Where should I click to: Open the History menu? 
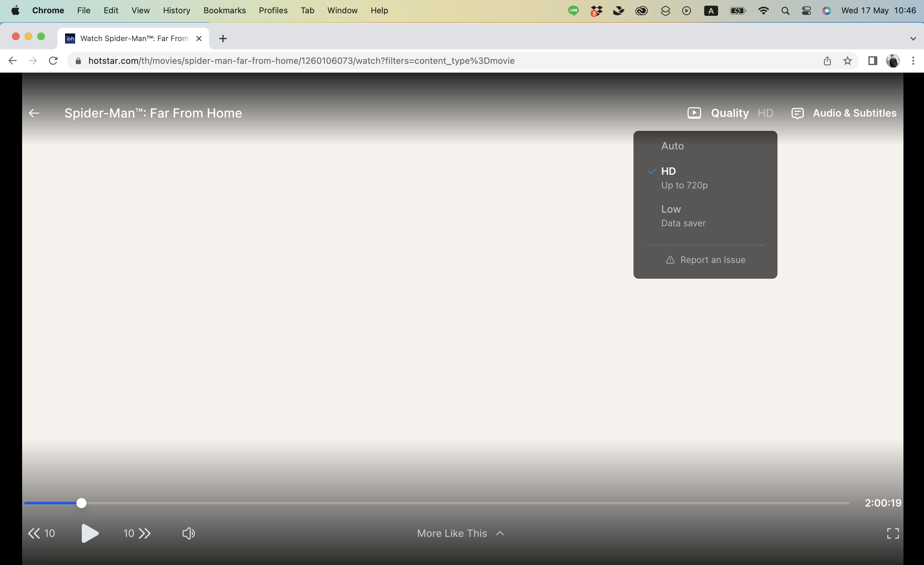[x=176, y=10]
